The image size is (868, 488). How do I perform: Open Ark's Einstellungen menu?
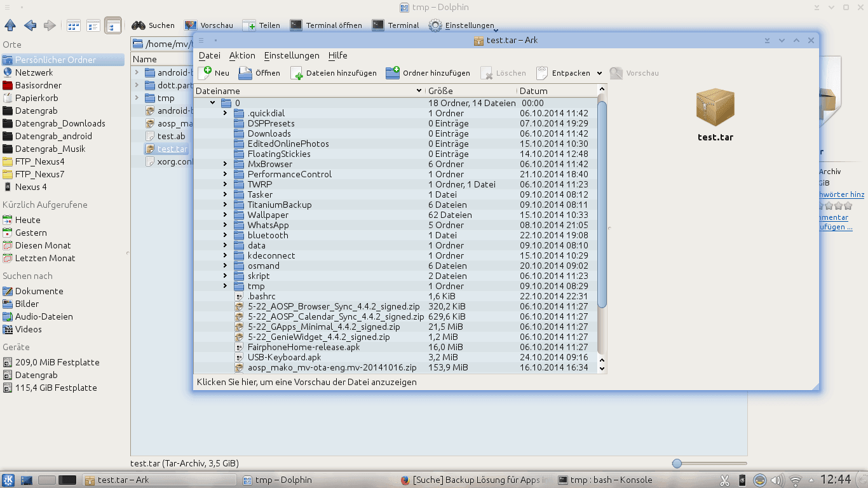click(x=292, y=55)
